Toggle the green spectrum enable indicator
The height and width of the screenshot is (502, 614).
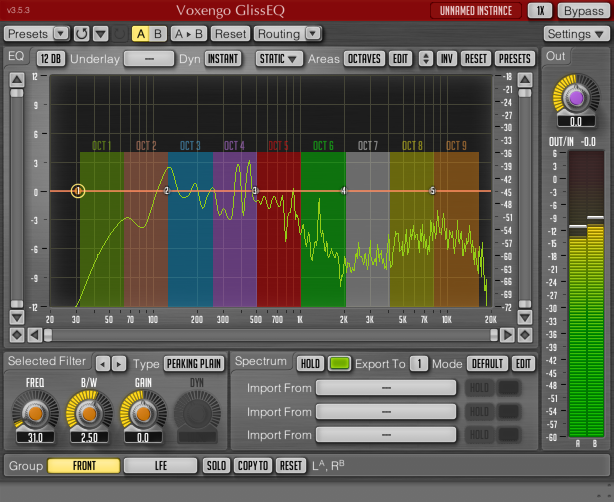coord(340,364)
